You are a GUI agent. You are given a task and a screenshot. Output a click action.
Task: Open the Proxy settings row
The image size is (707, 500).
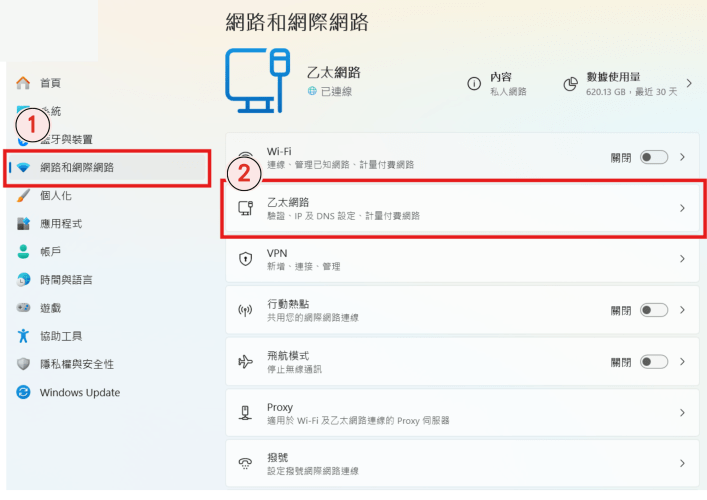pos(462,413)
